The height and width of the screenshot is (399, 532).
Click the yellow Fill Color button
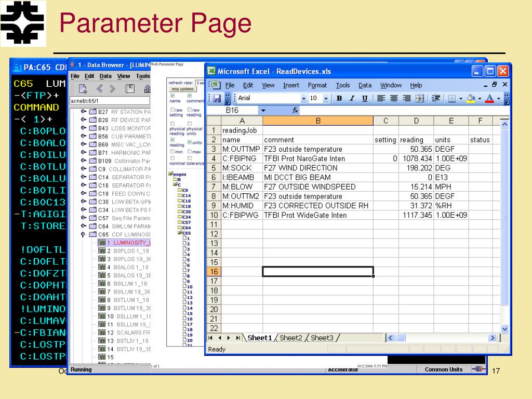(471, 98)
